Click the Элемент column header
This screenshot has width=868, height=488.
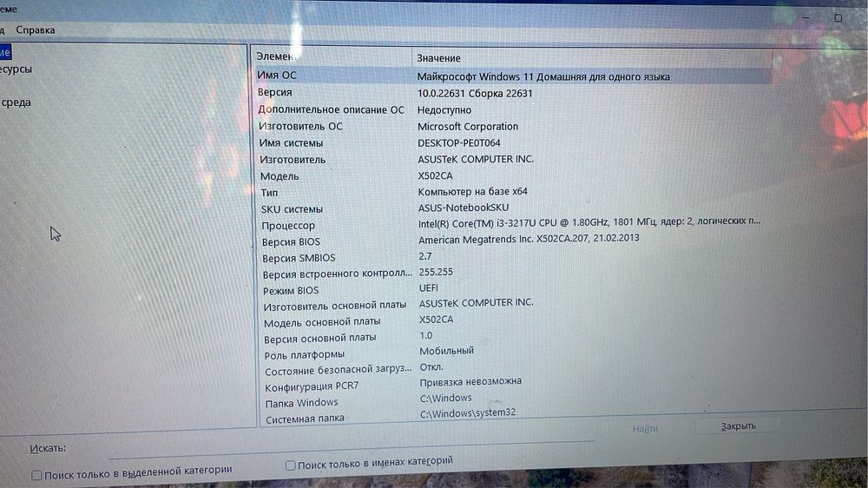pyautogui.click(x=332, y=56)
